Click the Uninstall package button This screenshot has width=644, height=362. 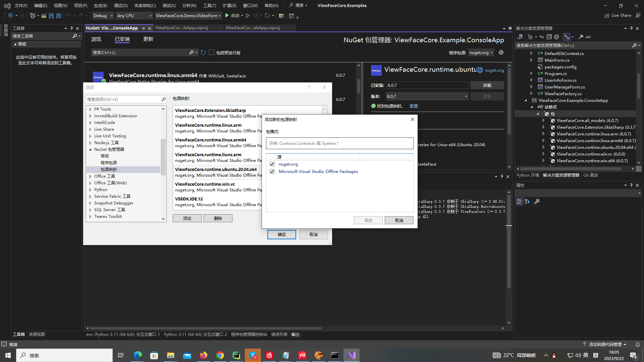click(x=487, y=85)
